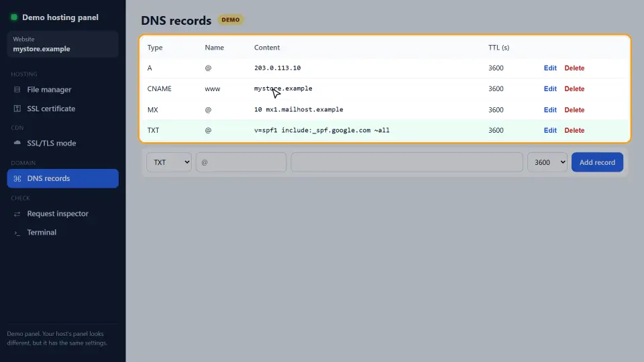
Task: Delete the MX record
Action: 574,109
